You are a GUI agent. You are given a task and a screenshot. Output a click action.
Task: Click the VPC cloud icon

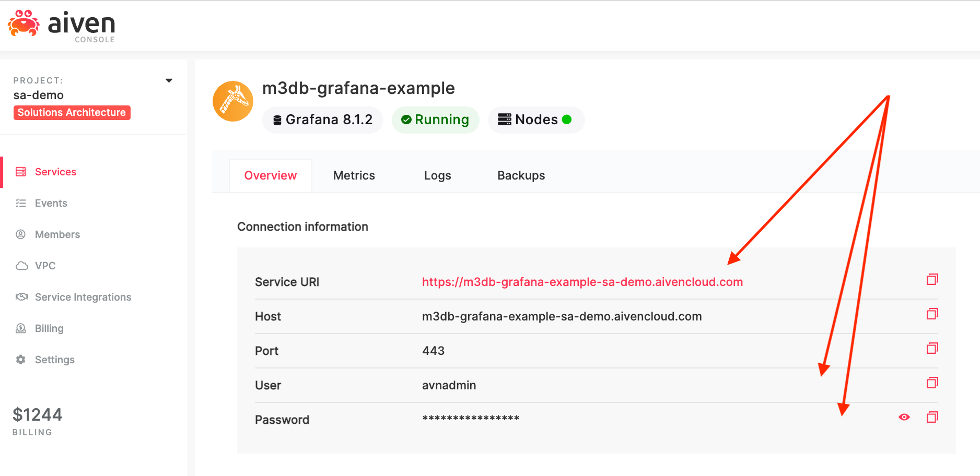pos(22,266)
